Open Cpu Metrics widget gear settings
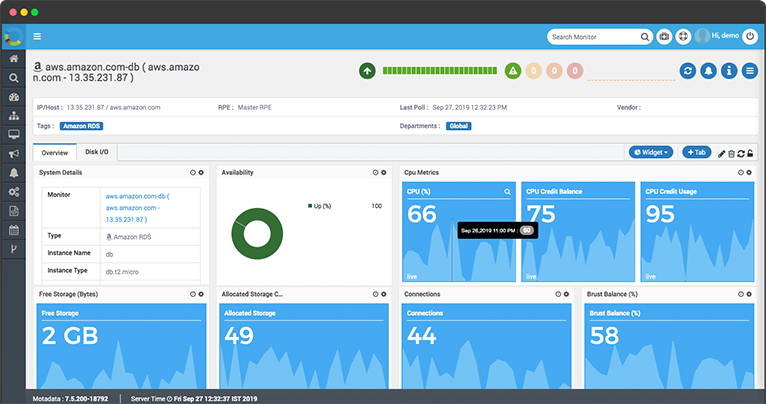 pyautogui.click(x=749, y=172)
